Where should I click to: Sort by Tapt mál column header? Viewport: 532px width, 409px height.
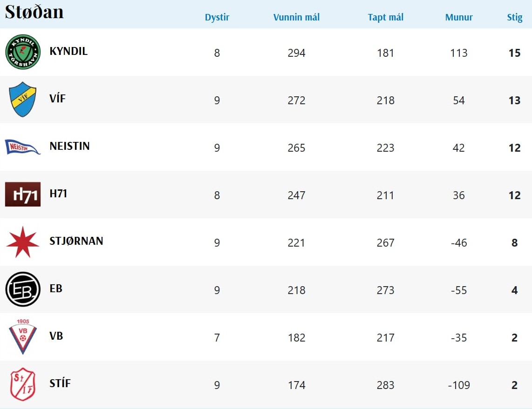click(385, 18)
